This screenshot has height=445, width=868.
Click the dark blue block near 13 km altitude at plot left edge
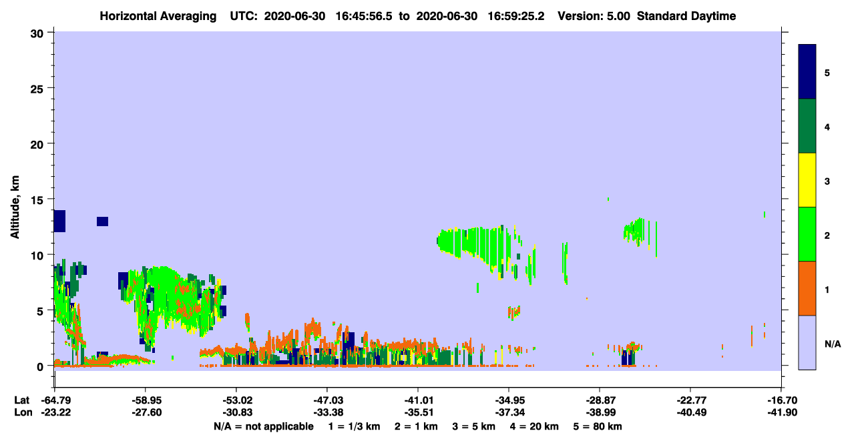pyautogui.click(x=59, y=221)
